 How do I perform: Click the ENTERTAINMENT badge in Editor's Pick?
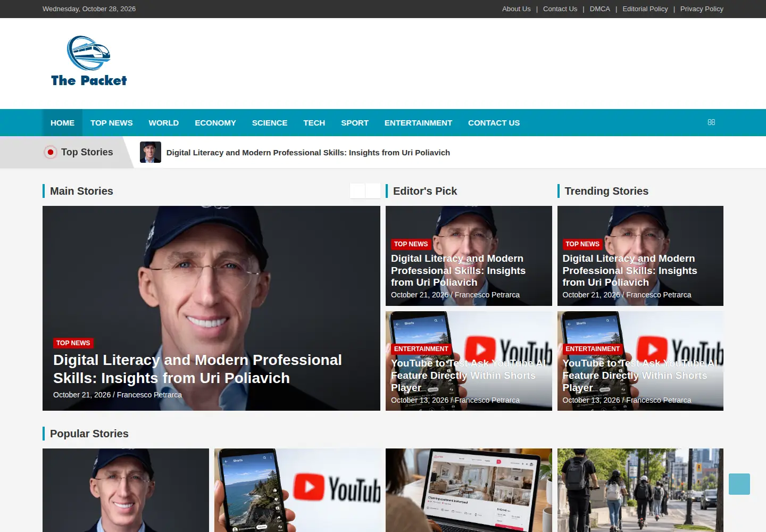[421, 349]
